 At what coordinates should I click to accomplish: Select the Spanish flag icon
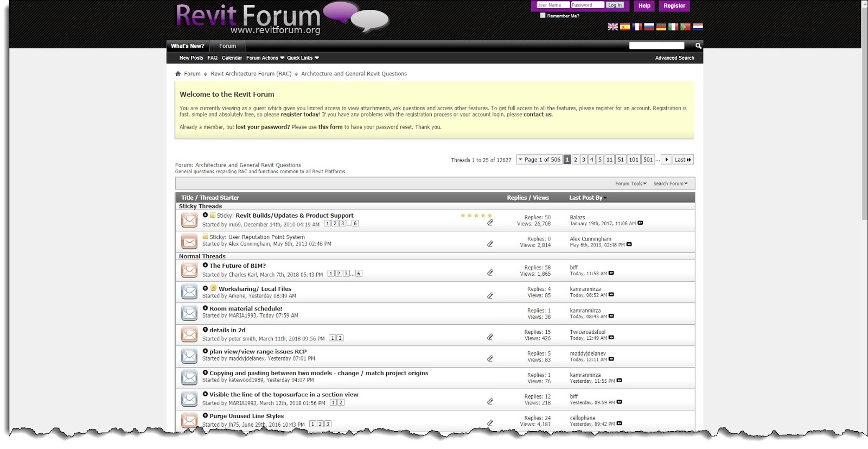(x=625, y=27)
